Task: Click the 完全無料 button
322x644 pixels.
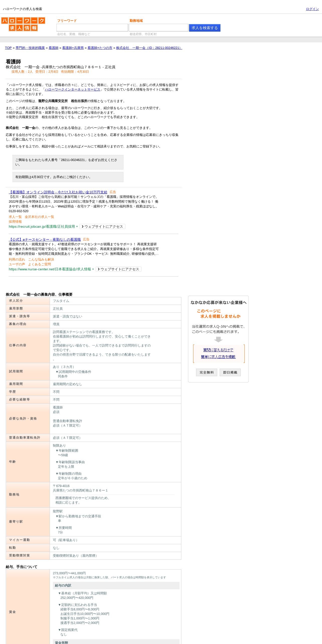Action: (x=207, y=372)
